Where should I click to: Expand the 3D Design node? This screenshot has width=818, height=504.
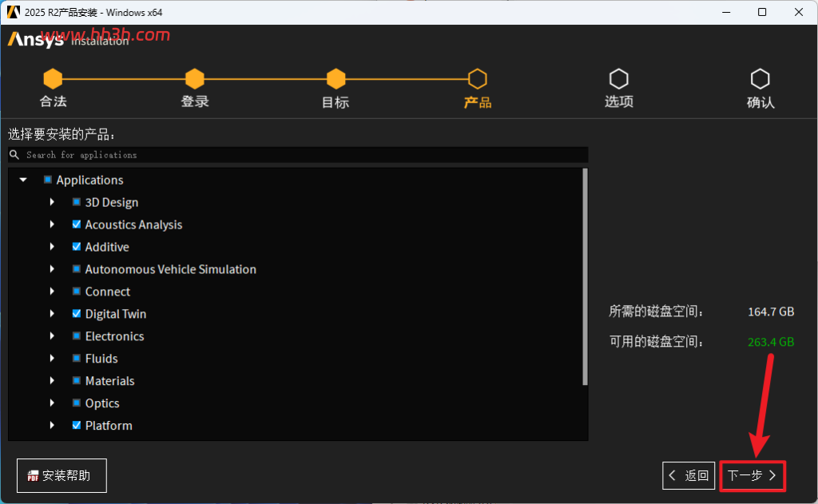click(x=52, y=202)
